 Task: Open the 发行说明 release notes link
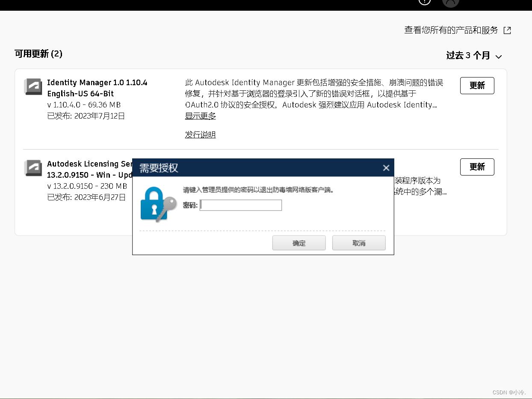200,135
